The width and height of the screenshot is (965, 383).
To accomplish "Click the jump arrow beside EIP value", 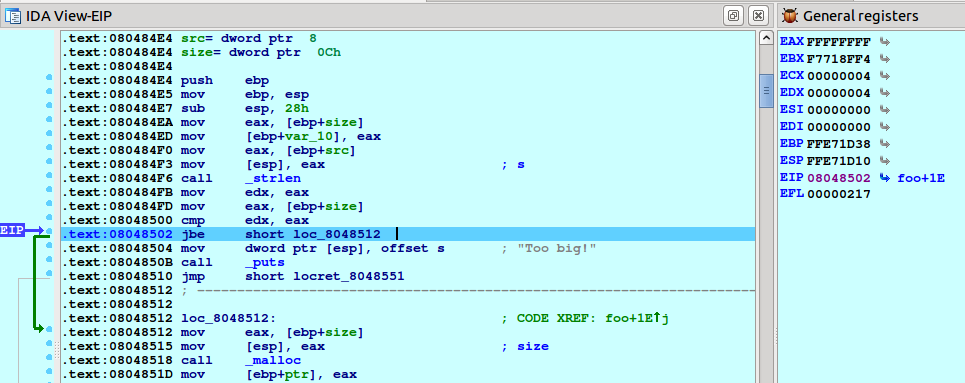I will (x=885, y=177).
